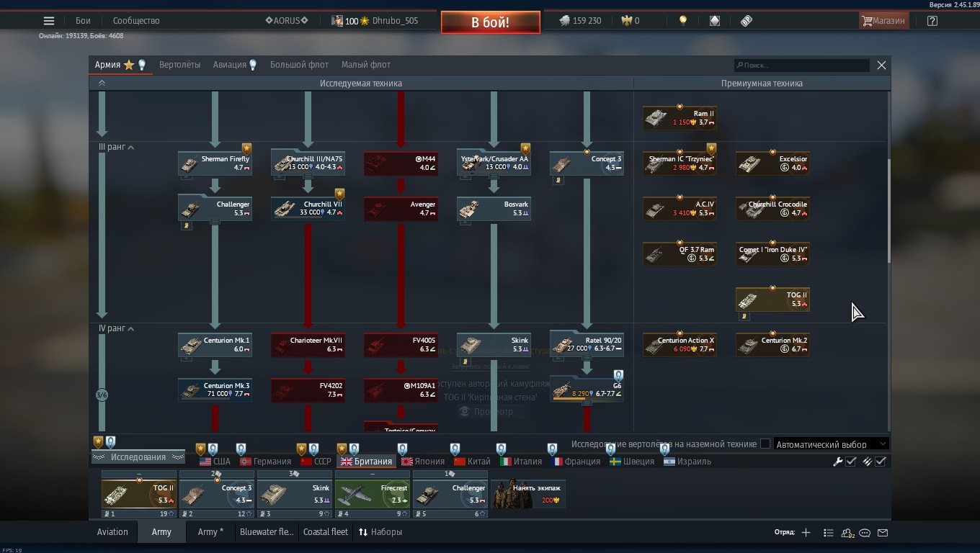This screenshot has width=980, height=553.
Task: Click the ticket icon in the top bar
Action: (x=747, y=21)
